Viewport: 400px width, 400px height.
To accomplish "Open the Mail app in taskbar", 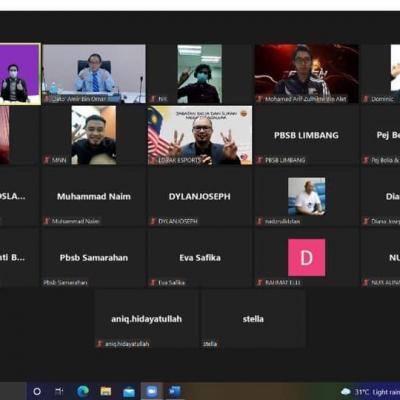I will tap(129, 392).
